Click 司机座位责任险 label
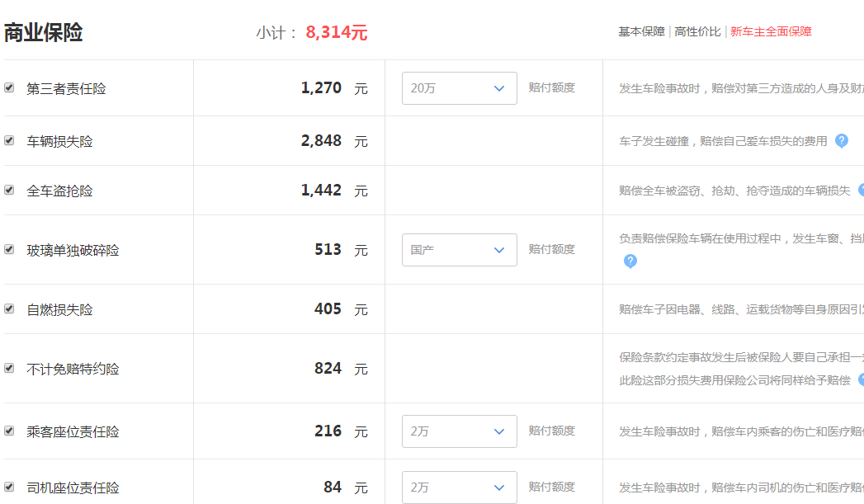Viewport: 864px width, 504px height. point(73,488)
